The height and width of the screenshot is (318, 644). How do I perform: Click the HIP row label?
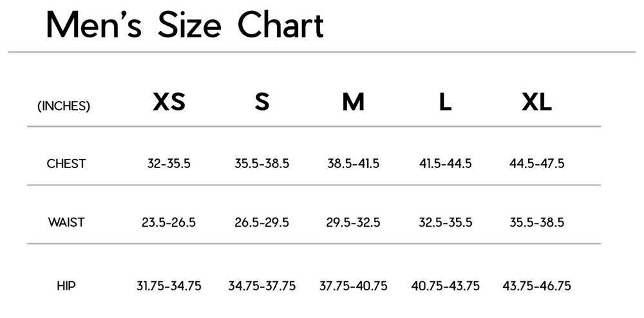[66, 286]
